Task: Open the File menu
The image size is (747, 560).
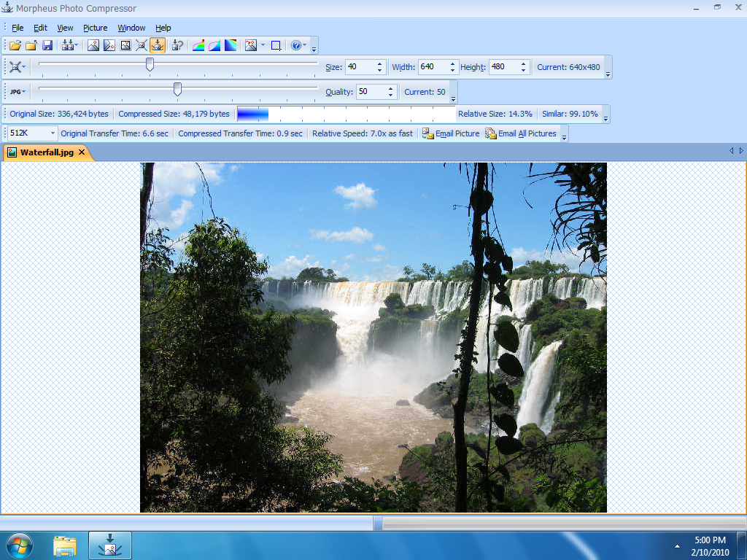Action: click(18, 28)
